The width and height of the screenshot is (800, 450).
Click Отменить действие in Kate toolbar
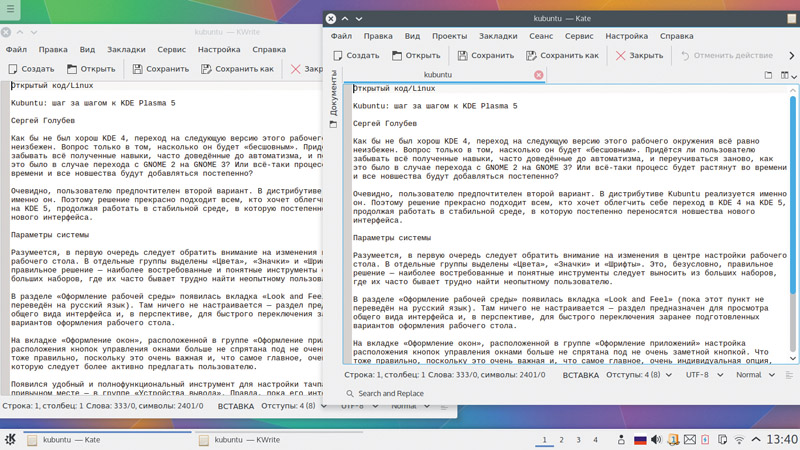[x=727, y=55]
